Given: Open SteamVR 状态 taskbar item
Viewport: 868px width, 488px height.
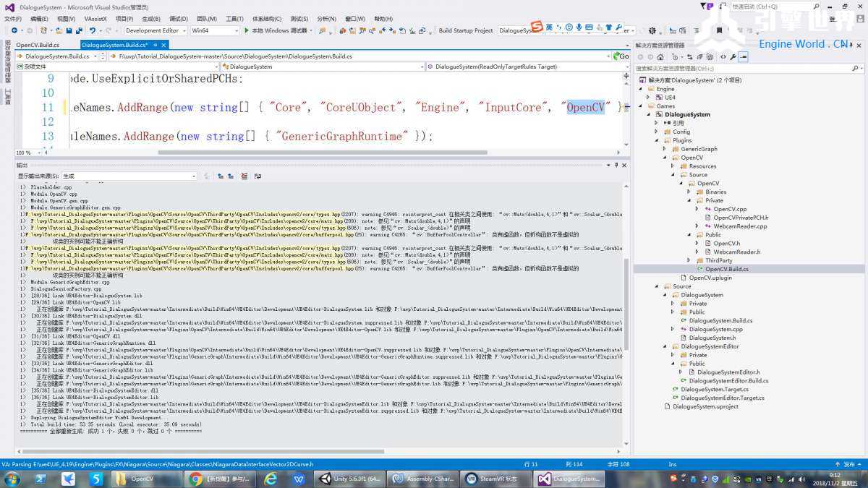Looking at the screenshot, I should tap(495, 479).
